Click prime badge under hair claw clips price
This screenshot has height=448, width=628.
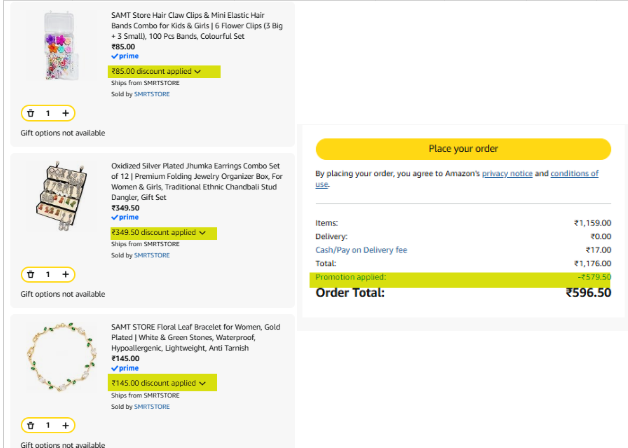[x=125, y=56]
